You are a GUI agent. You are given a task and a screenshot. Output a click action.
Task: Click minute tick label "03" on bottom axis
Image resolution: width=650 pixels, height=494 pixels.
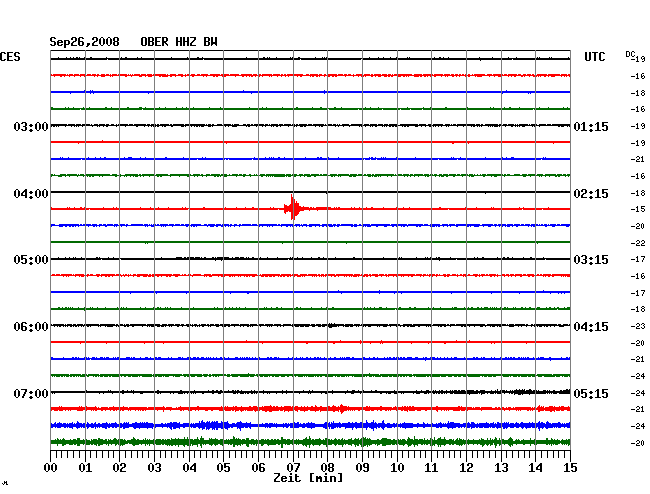155,468
